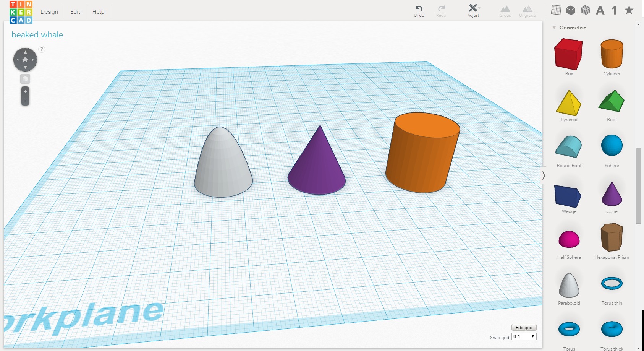This screenshot has height=351, width=644.
Task: Pick the Paraboloid shape from panel
Action: [x=569, y=285]
